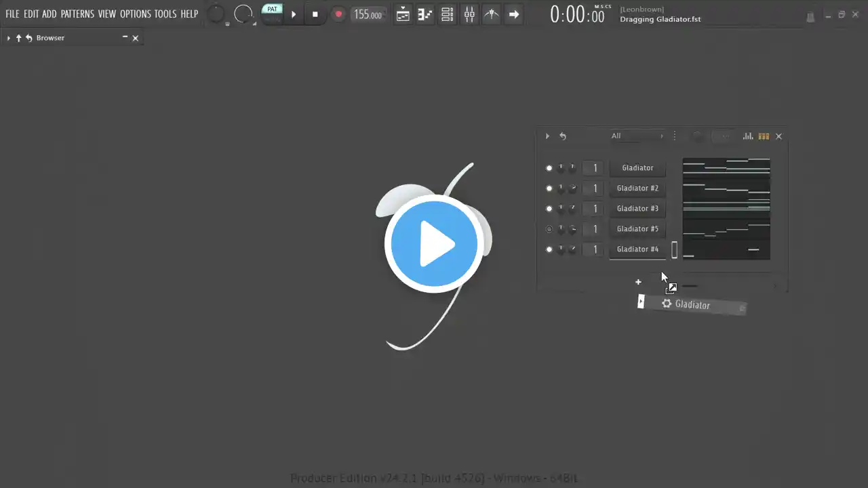
Task: Toggle Gladiator #4 channel selector
Action: (x=674, y=250)
